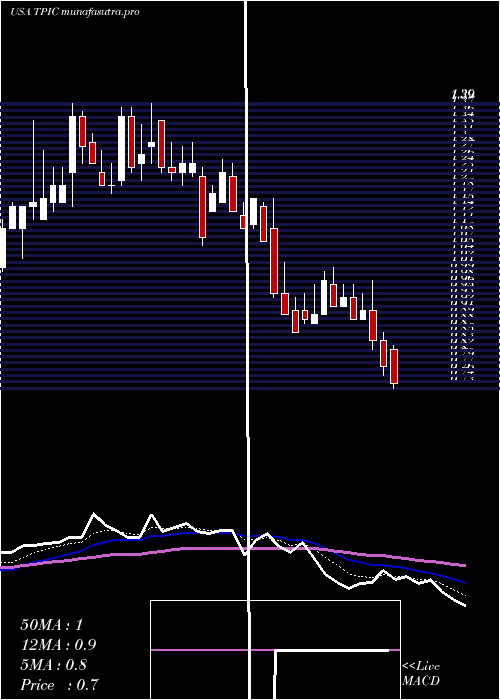Click the 'Price : 0.7' label

tap(59, 685)
